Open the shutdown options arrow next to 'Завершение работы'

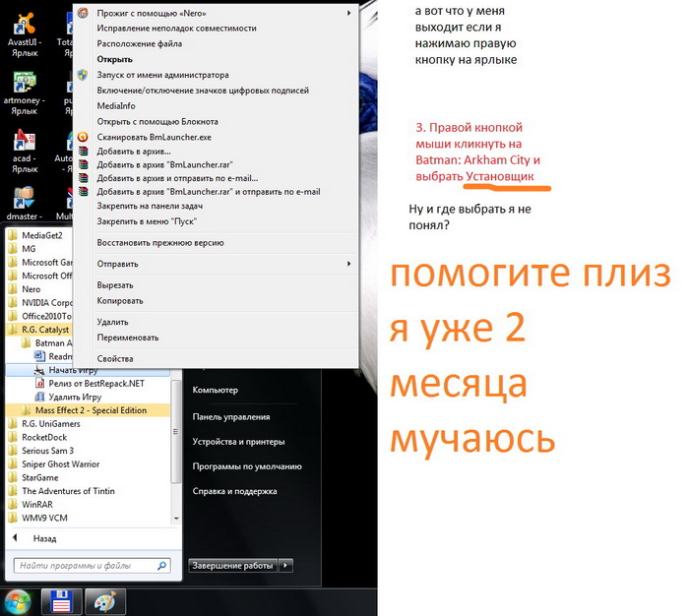[285, 566]
